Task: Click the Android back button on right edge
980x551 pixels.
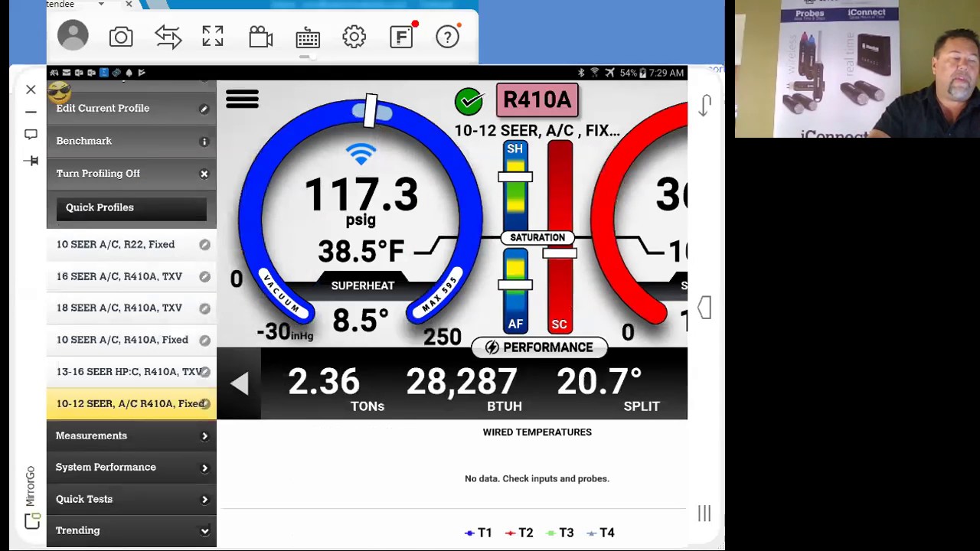Action: 704,308
